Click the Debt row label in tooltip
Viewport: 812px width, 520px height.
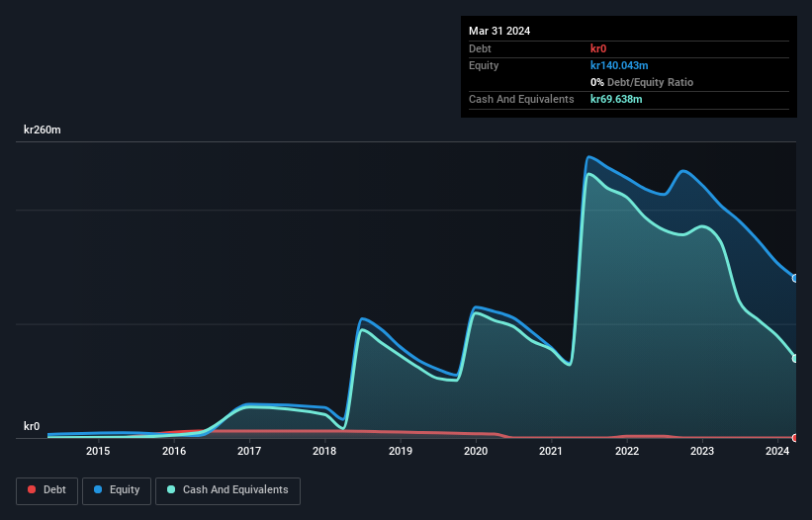tap(480, 48)
